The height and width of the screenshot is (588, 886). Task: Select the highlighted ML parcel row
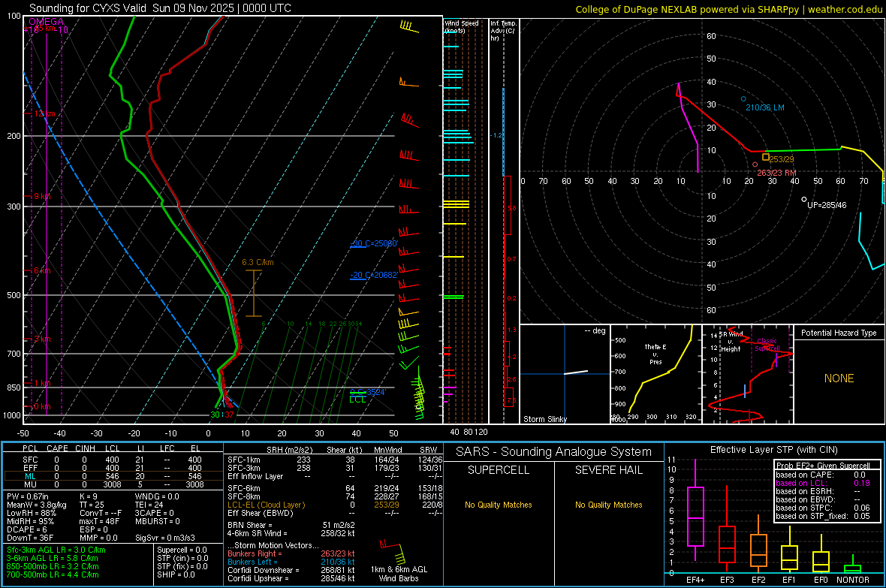112,476
